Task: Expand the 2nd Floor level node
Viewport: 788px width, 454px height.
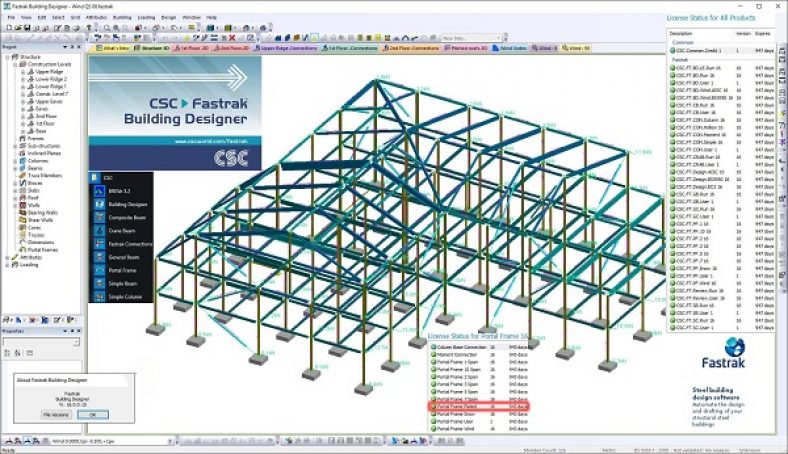Action: point(23,116)
